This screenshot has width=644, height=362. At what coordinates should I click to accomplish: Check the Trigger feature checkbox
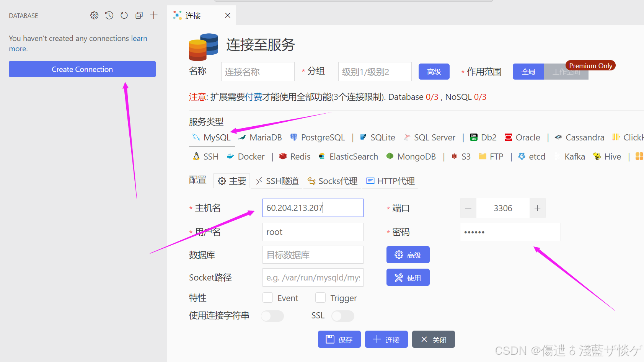(320, 298)
